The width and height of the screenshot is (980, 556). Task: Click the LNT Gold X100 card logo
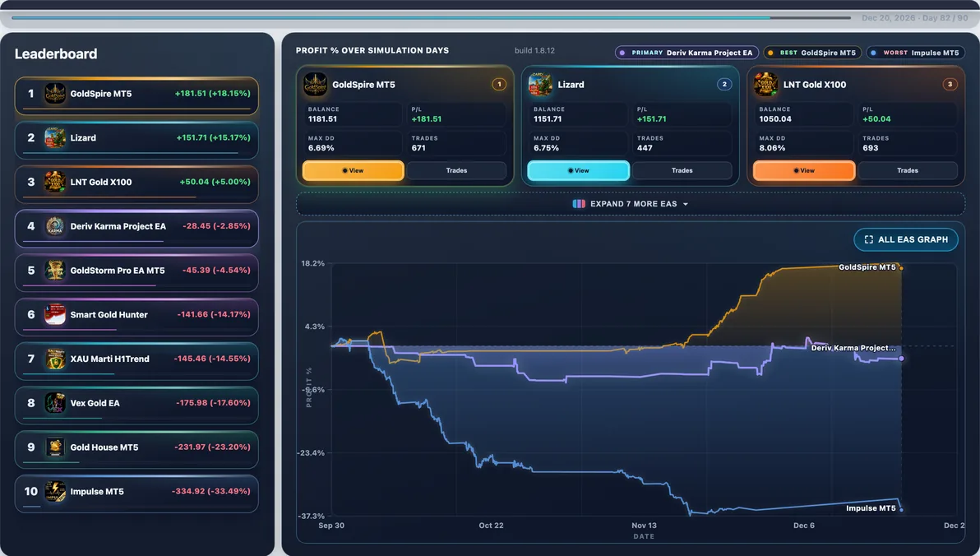[766, 85]
